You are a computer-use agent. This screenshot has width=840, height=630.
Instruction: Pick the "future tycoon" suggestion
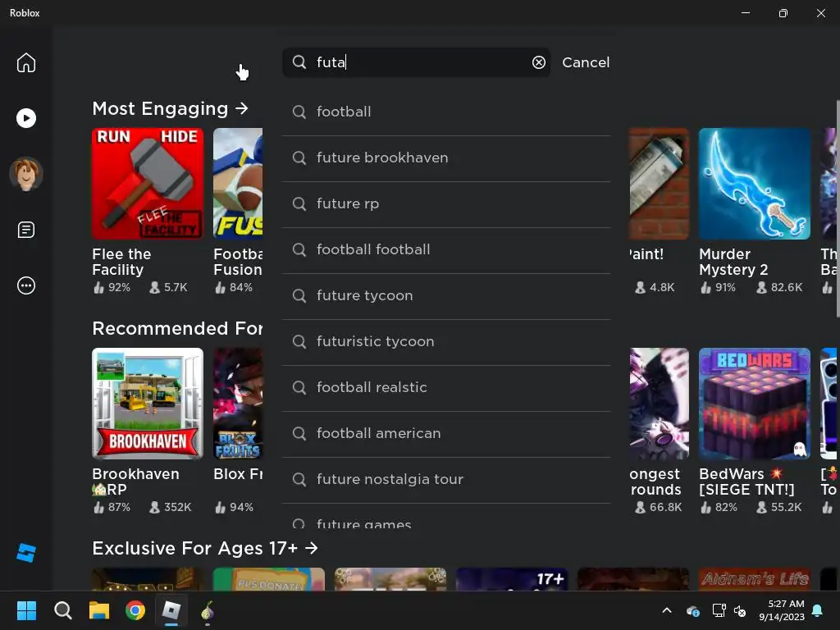[x=445, y=296]
